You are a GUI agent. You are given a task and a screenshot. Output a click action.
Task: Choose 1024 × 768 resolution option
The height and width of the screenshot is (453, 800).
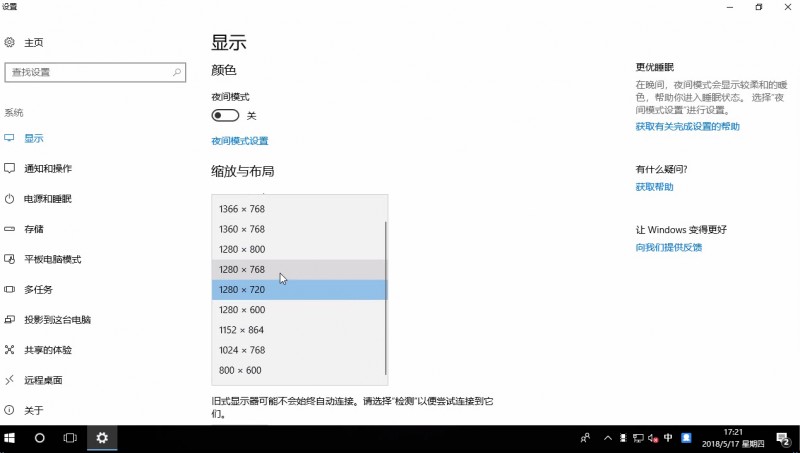(x=299, y=350)
